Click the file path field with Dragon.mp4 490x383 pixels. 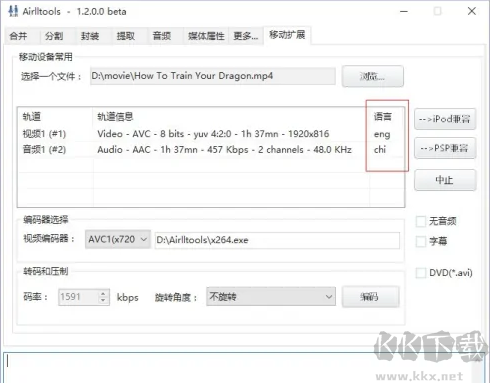pos(213,76)
